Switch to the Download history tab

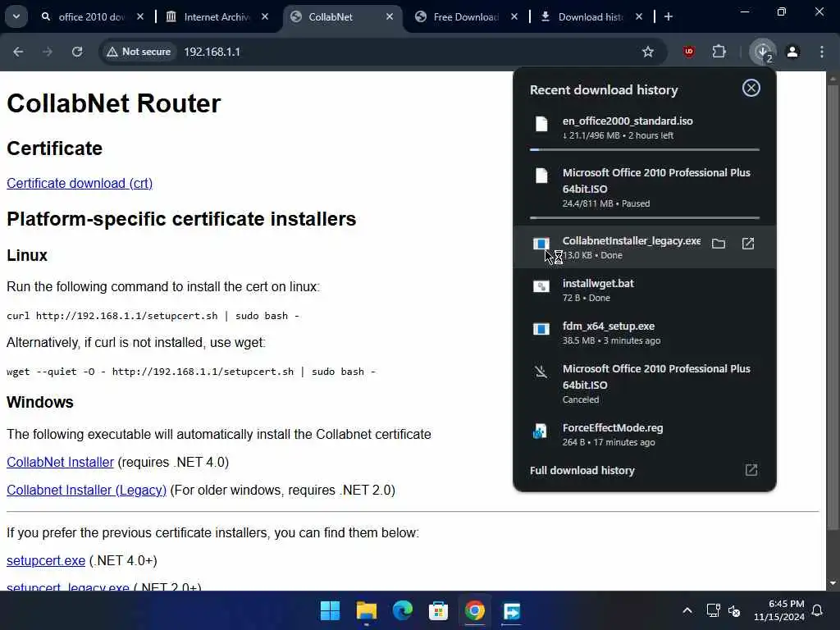point(591,16)
